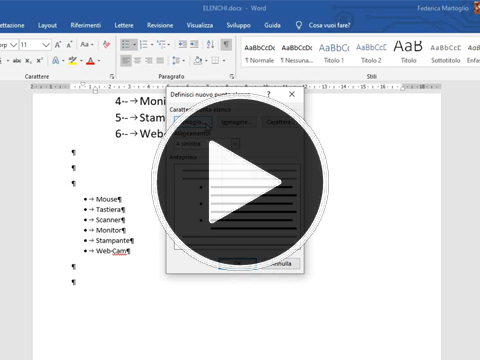Apply the Titolo 1 style
The height and width of the screenshot is (360, 480).
[334, 53]
